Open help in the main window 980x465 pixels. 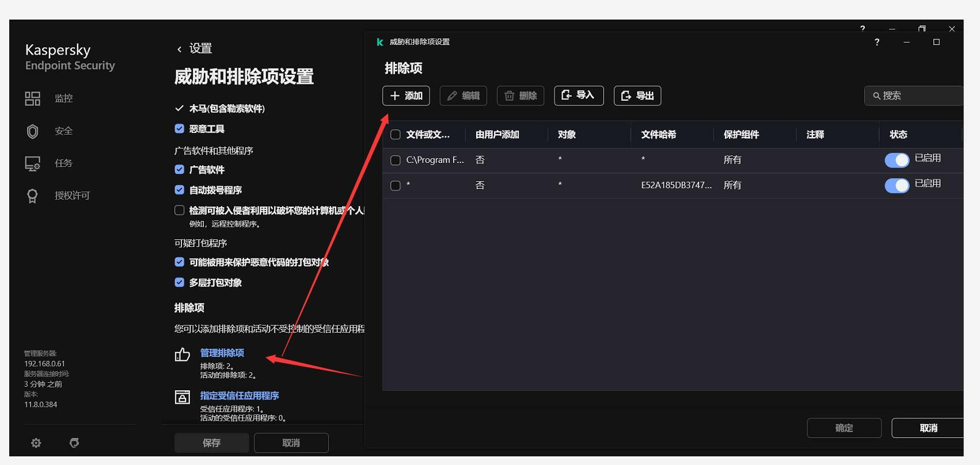tap(863, 28)
